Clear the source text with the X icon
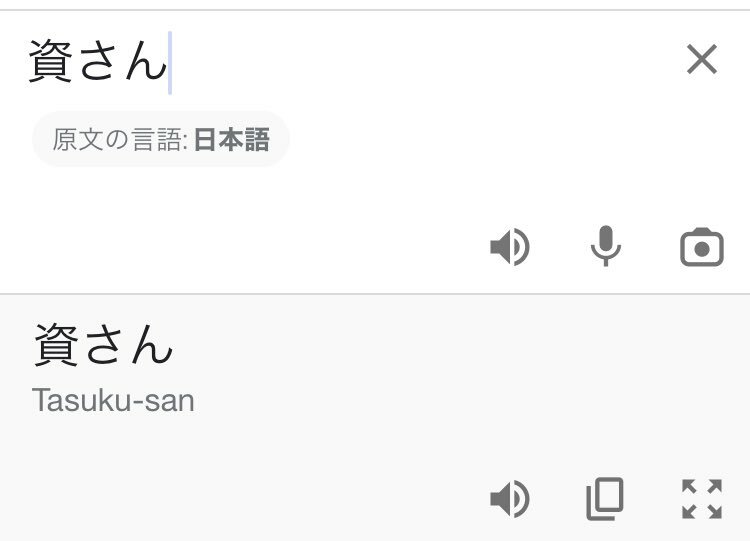 click(x=702, y=59)
